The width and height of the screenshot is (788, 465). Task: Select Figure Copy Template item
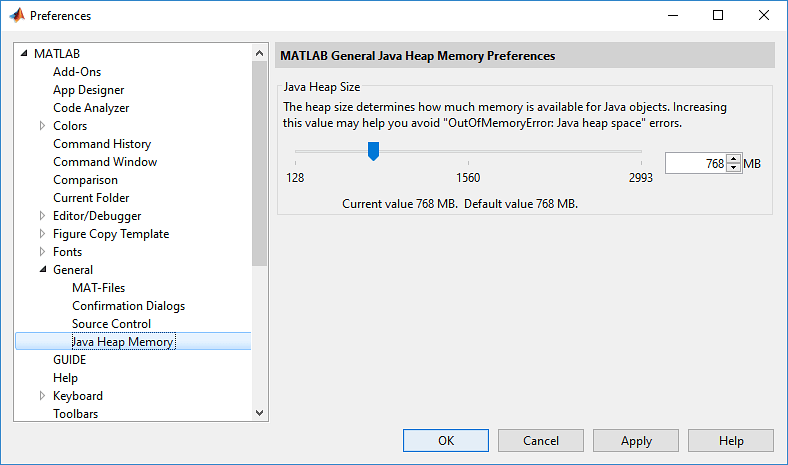[x=111, y=234]
